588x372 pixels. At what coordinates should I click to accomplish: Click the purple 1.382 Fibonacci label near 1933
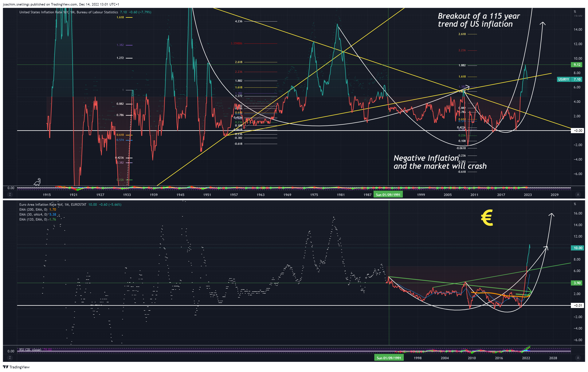[x=120, y=45]
